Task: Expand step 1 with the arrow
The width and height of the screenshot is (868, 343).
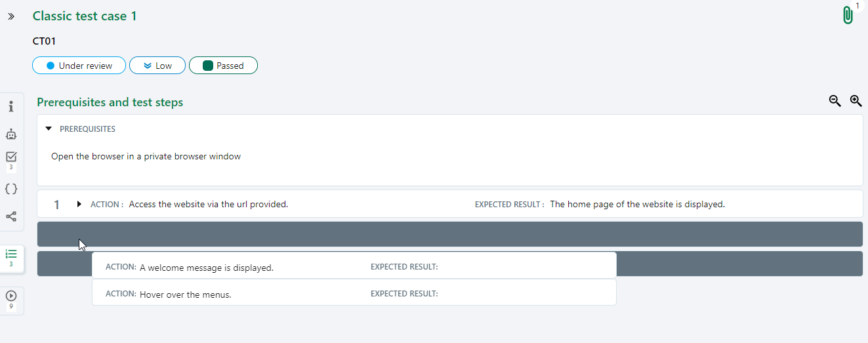Action: click(x=79, y=204)
